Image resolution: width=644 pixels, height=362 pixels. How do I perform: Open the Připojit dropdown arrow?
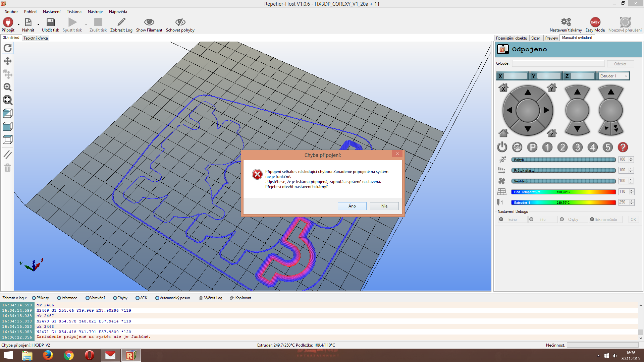tap(18, 24)
